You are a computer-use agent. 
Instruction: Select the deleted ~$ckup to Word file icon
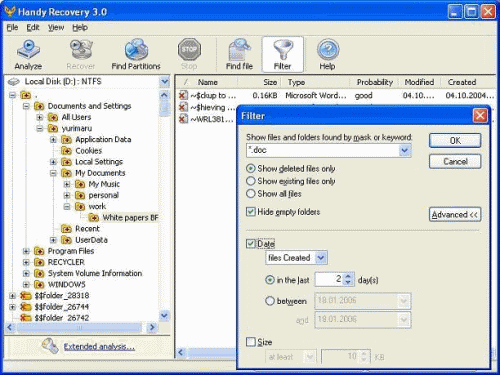[x=183, y=95]
